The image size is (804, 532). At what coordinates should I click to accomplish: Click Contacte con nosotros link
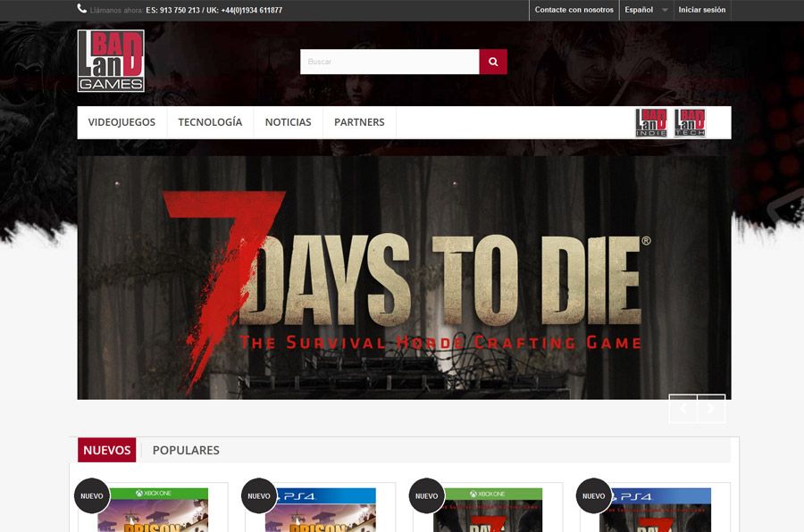tap(574, 10)
